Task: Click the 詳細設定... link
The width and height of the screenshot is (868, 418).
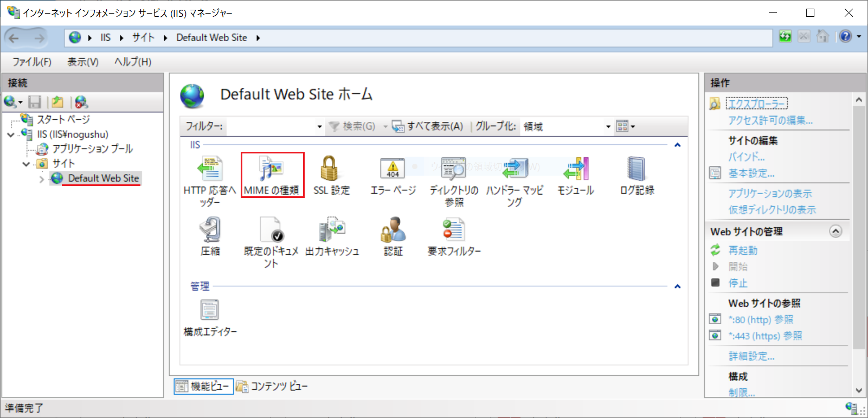Action: click(x=751, y=356)
